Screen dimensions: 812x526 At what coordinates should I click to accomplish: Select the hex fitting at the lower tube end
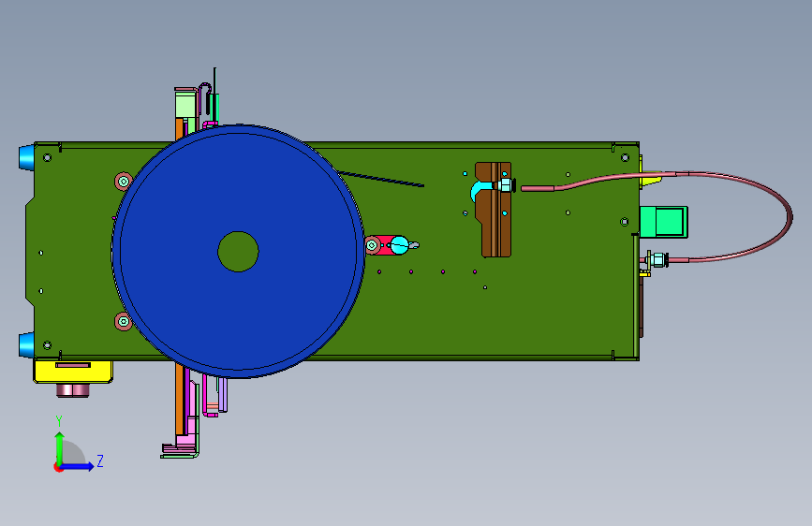point(657,259)
